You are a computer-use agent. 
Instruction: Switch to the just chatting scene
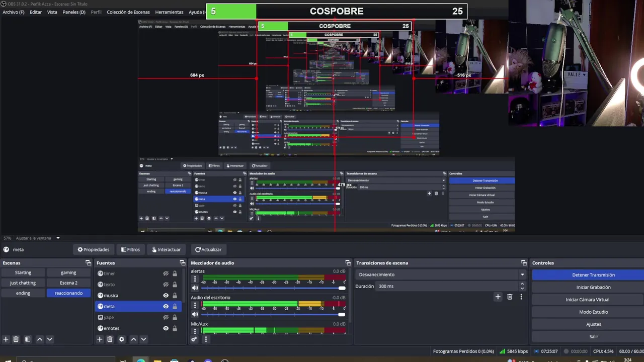click(23, 283)
